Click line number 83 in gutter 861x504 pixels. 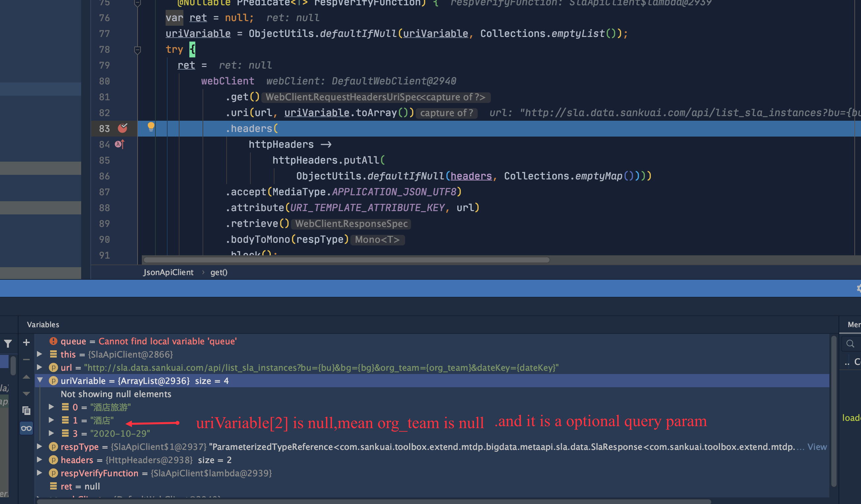pyautogui.click(x=104, y=129)
